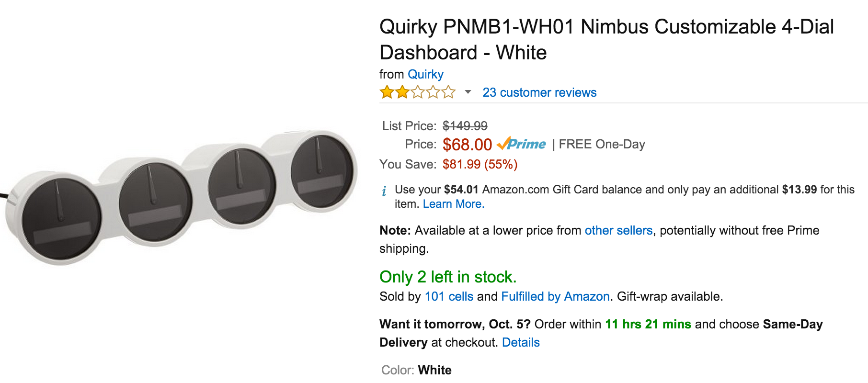The height and width of the screenshot is (383, 868).
Task: Click the Prime logo beside the price
Action: coord(522,144)
